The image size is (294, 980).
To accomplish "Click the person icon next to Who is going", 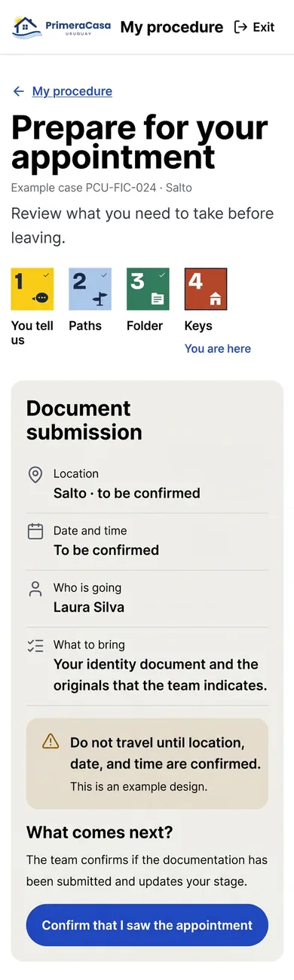I will click(x=35, y=589).
